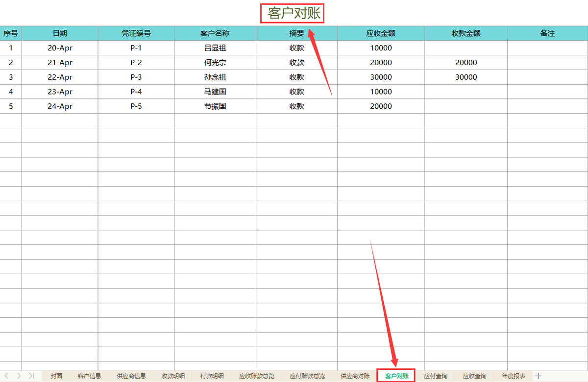Select 应收金额 10000 in 马建国 row
This screenshot has width=588, height=382.
tap(381, 92)
